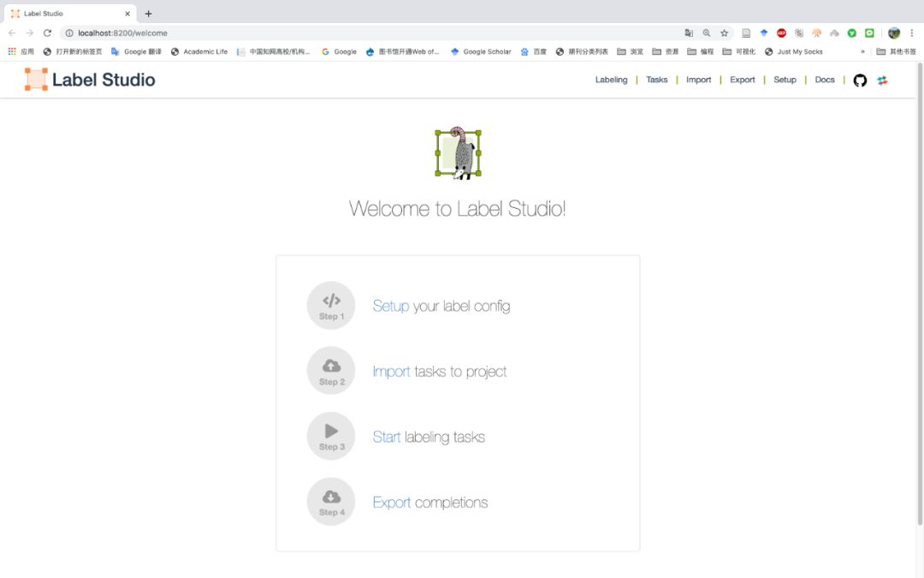Click the zoom magnifier icon in address bar
This screenshot has width=924, height=578.
coord(707,33)
